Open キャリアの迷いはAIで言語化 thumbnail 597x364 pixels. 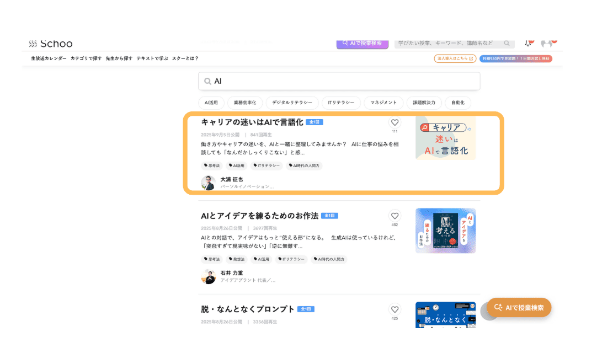click(445, 138)
